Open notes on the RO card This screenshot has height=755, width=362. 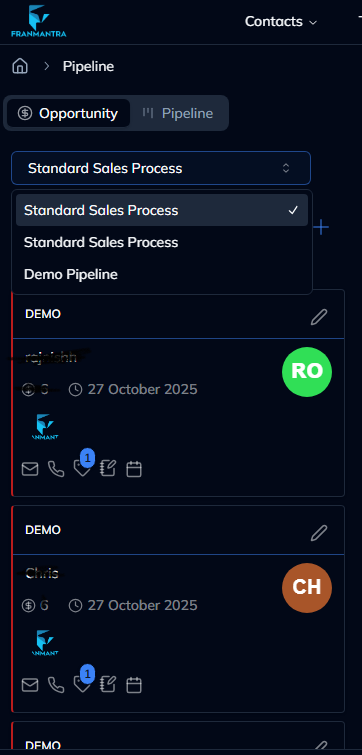(x=108, y=469)
